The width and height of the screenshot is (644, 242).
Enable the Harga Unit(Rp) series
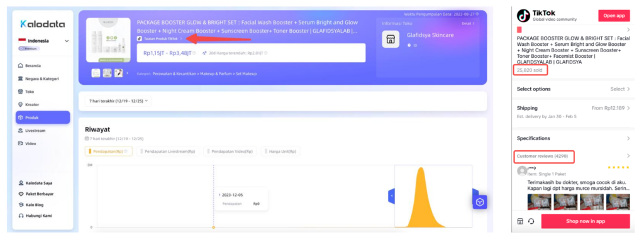point(280,151)
